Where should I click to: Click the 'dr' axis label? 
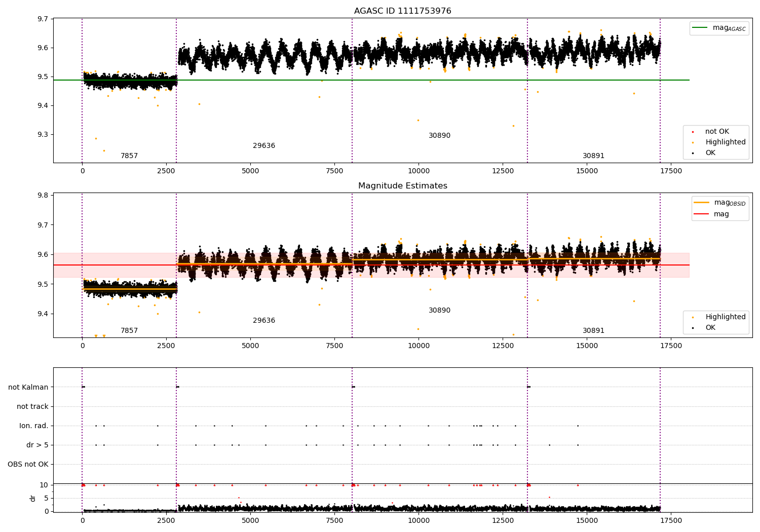[x=33, y=498]
